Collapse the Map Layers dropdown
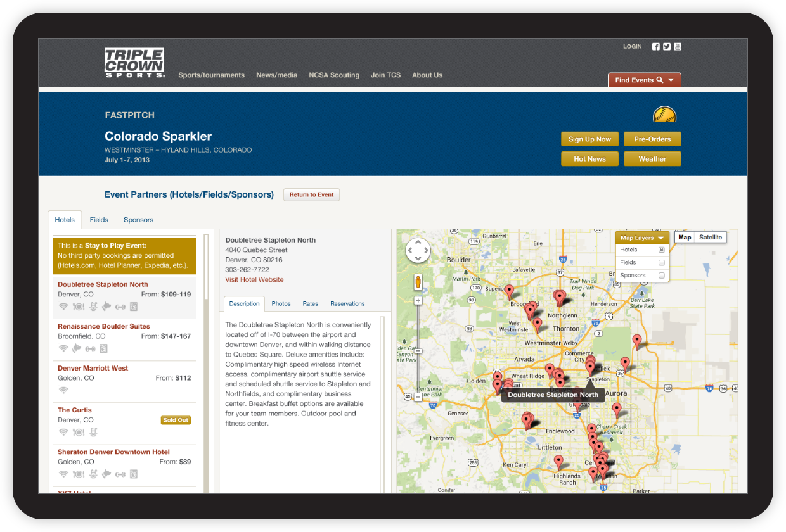786x532 pixels. [642, 238]
